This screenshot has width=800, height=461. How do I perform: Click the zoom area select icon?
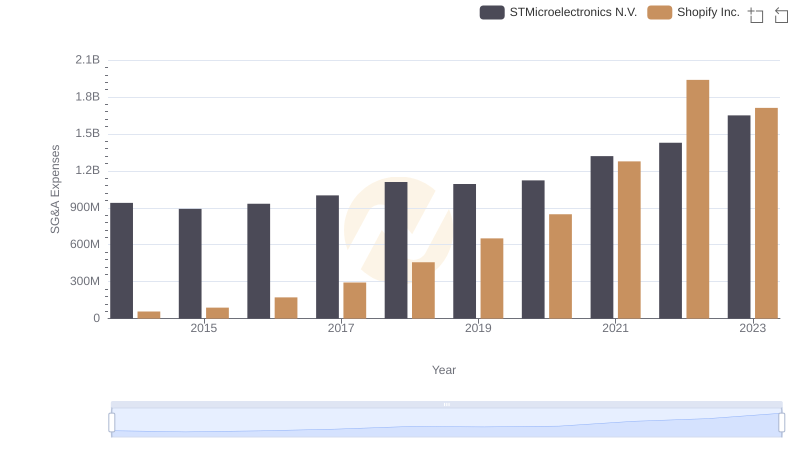756,15
